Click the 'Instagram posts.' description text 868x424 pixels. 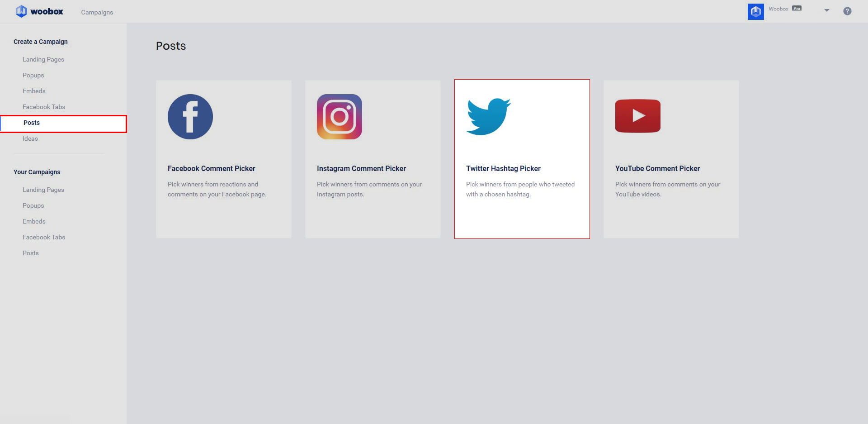pos(340,194)
